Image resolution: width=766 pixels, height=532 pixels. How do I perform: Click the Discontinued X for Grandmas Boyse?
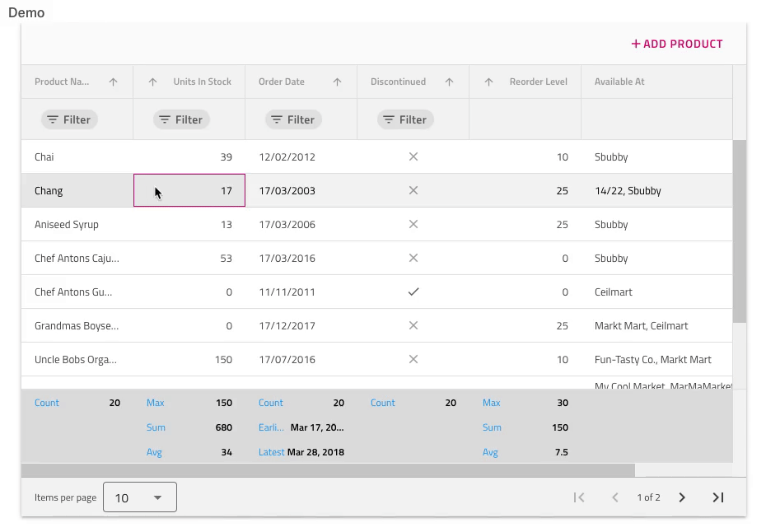coord(413,325)
